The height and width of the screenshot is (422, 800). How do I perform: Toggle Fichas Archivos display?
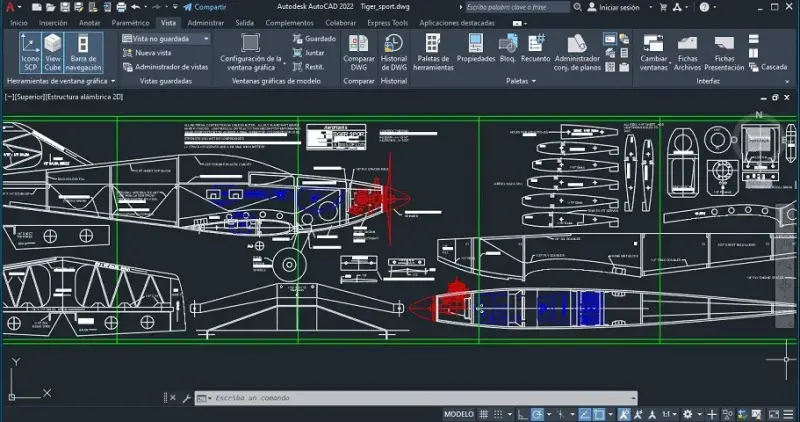coord(687,53)
